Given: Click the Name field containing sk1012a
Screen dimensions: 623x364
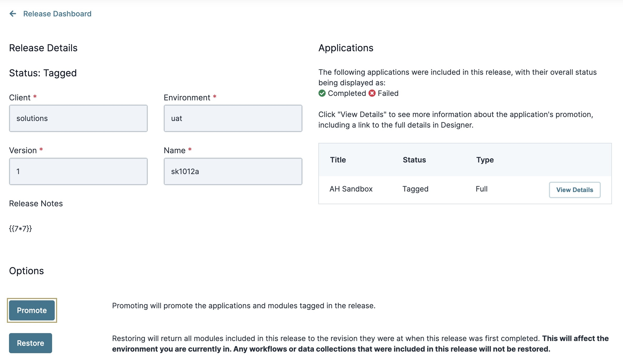Looking at the screenshot, I should (233, 171).
